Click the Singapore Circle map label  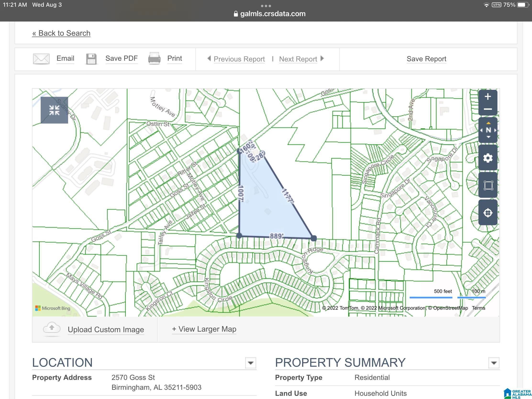click(x=378, y=169)
